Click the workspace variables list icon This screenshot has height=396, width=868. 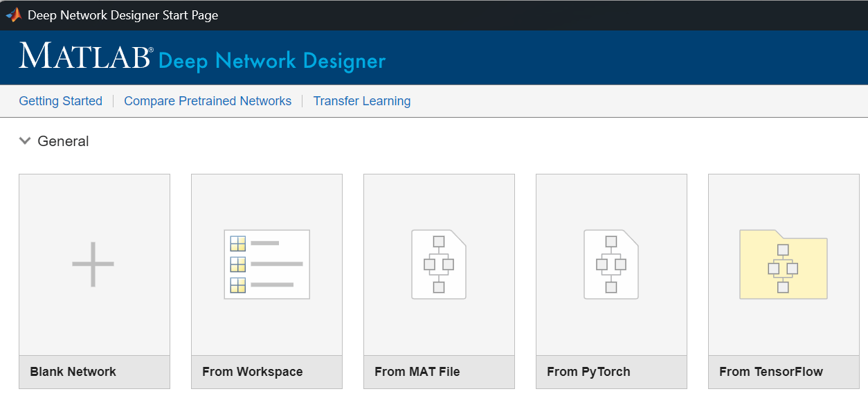[266, 264]
